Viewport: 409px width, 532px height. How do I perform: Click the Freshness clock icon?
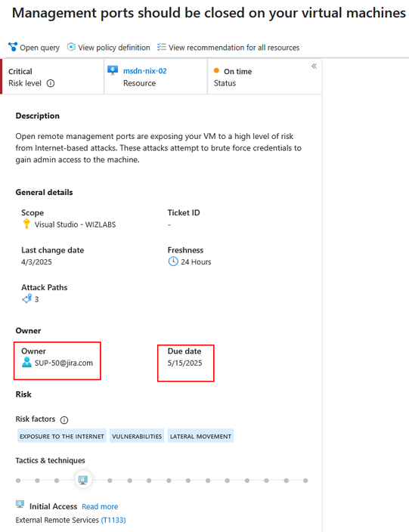173,261
